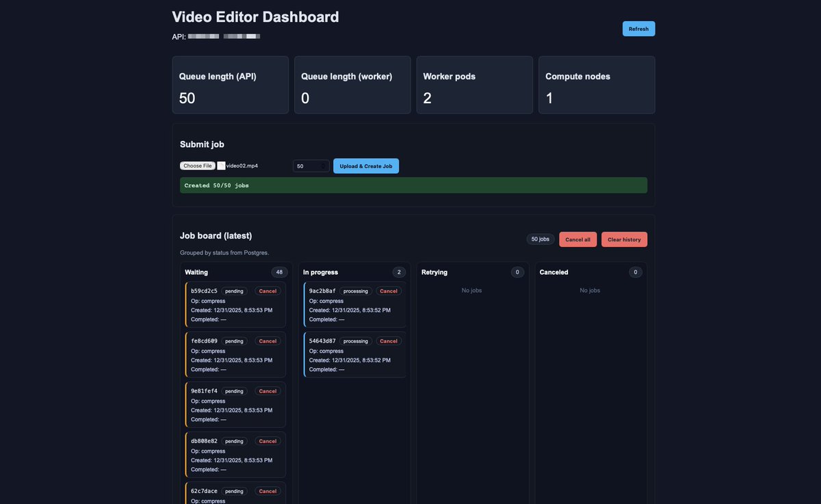Click job ID 54643d87
Viewport: 821px width, 504px height.
click(x=322, y=341)
